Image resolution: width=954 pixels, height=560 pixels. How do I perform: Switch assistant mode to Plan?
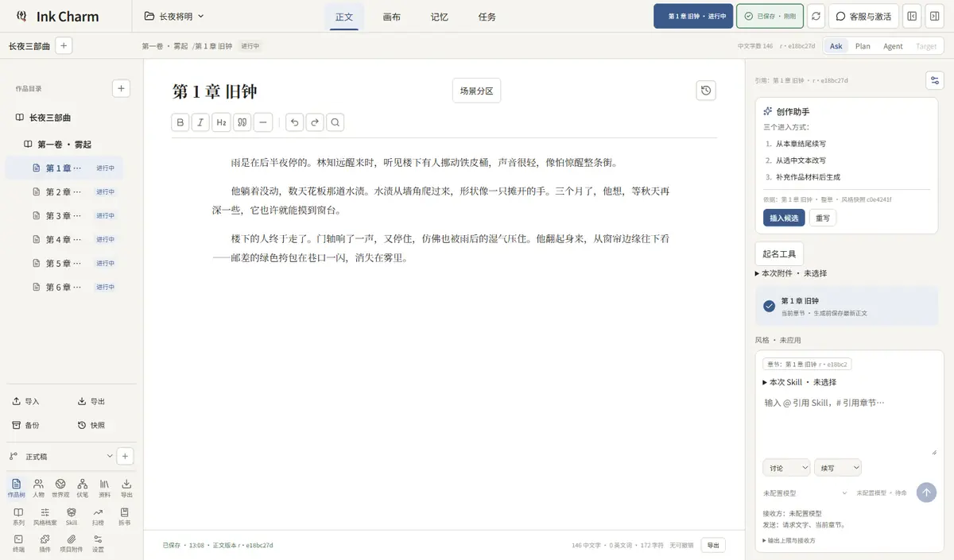(863, 46)
